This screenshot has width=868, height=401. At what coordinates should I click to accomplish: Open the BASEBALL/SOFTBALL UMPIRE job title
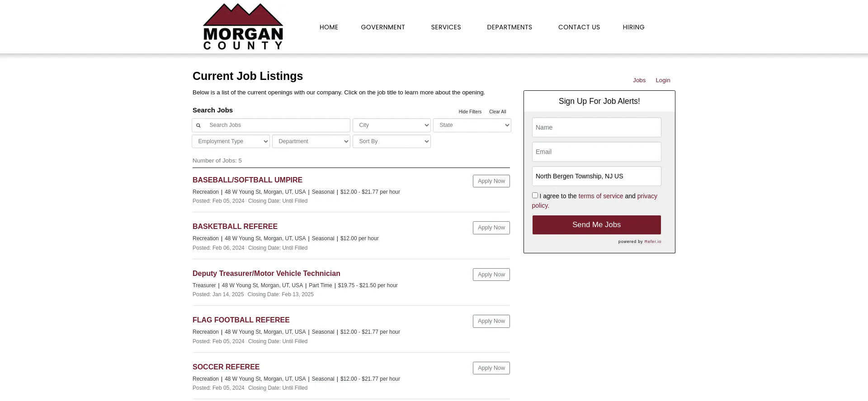pos(247,180)
